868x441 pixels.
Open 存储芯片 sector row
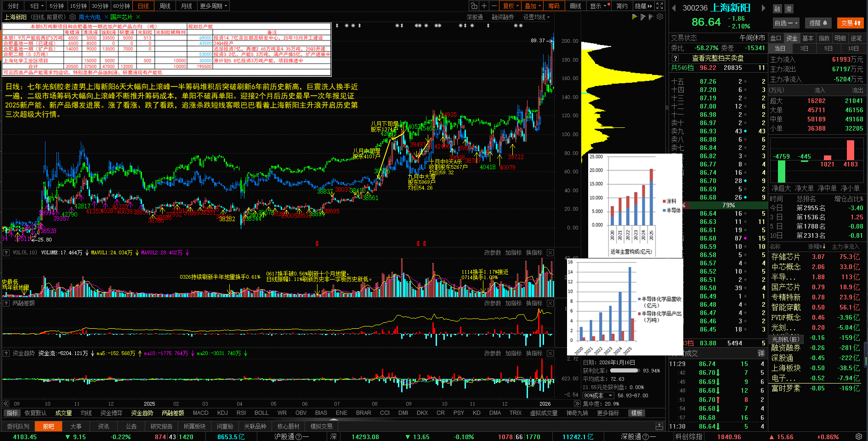pyautogui.click(x=816, y=257)
